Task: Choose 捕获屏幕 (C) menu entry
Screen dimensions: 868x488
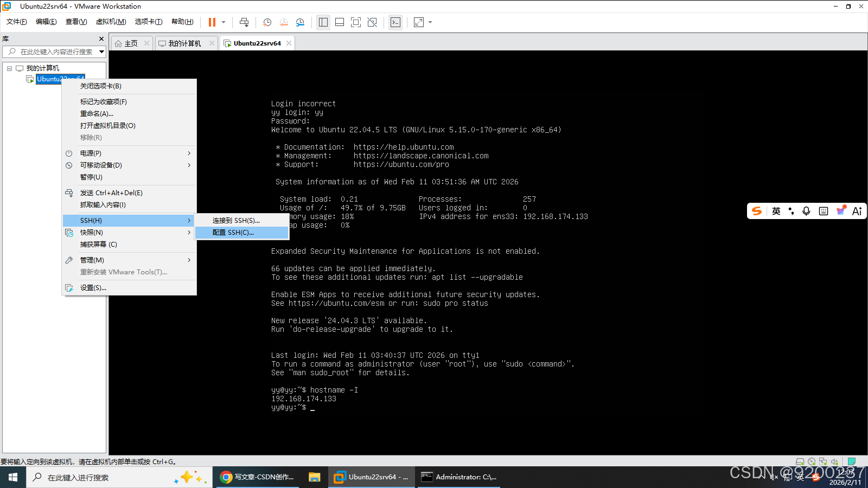Action: pyautogui.click(x=99, y=245)
